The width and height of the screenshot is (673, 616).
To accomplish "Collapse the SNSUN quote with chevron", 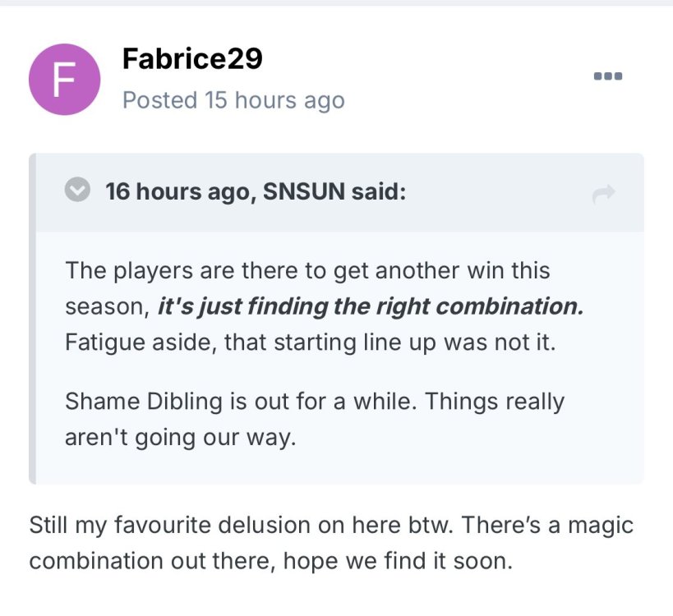I will [77, 192].
